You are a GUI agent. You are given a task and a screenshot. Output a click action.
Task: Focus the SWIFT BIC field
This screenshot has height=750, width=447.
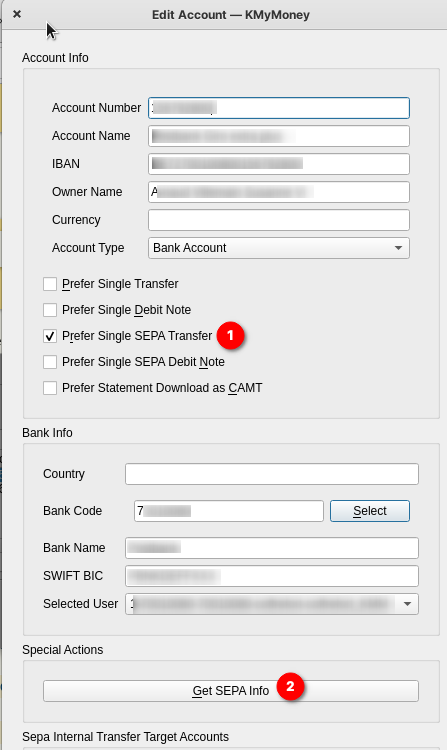(x=272, y=576)
